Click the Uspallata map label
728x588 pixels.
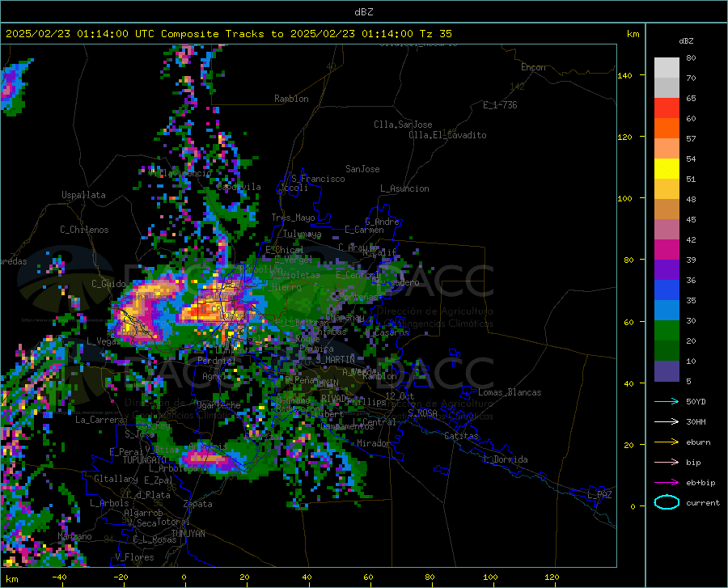(x=83, y=195)
